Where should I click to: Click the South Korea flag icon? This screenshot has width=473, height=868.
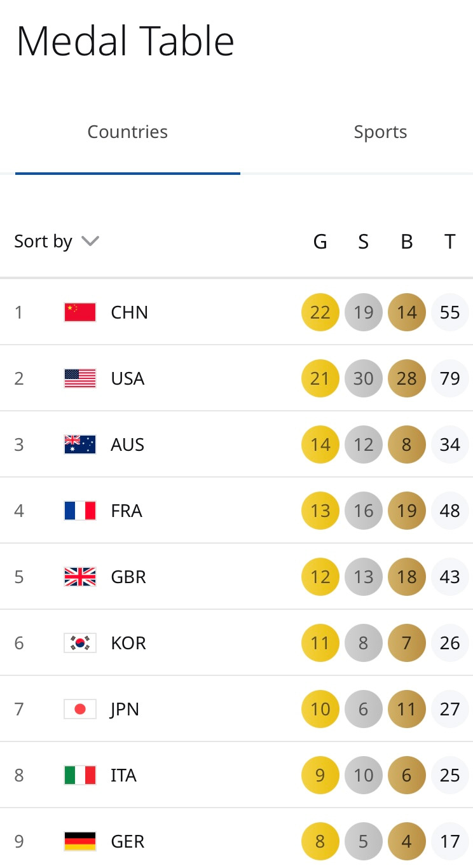point(80,643)
